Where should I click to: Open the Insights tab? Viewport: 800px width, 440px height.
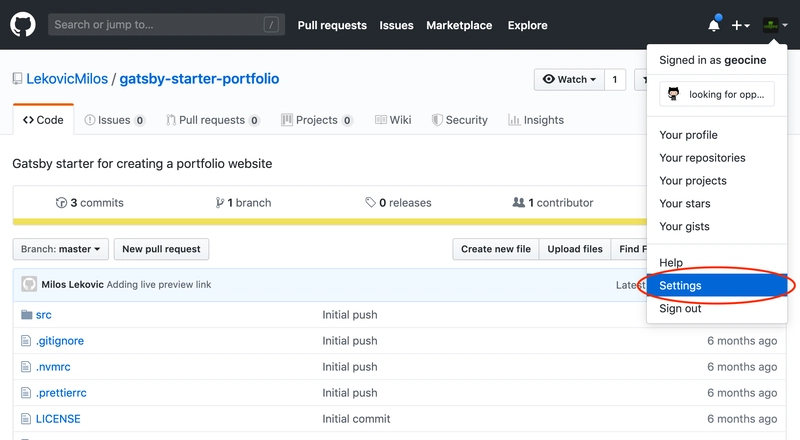[536, 120]
